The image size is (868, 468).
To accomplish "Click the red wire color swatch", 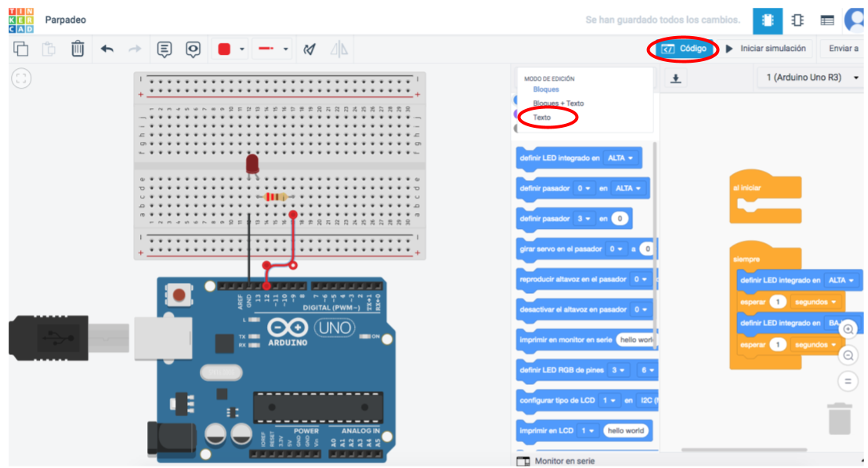I will [x=224, y=49].
